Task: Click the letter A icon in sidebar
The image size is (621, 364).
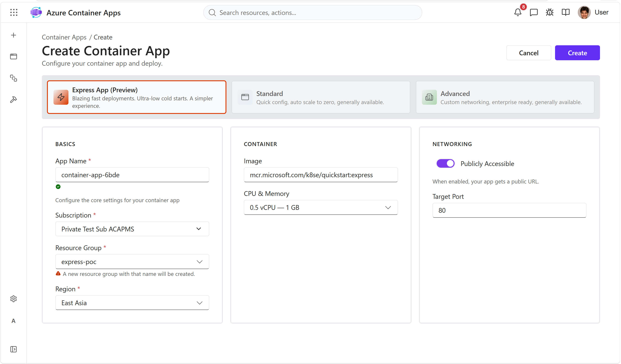Action: pyautogui.click(x=14, y=321)
